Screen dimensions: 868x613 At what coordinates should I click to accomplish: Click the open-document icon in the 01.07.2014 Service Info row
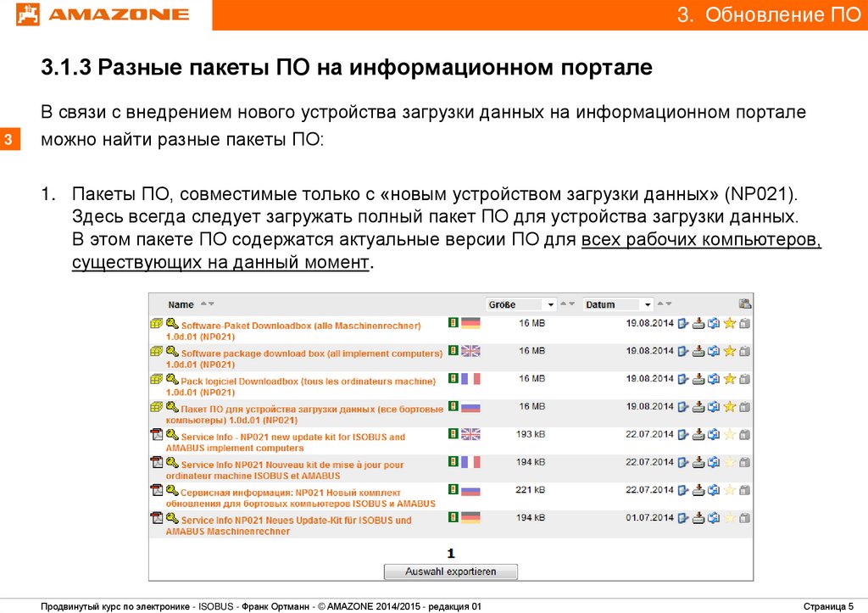point(684,518)
